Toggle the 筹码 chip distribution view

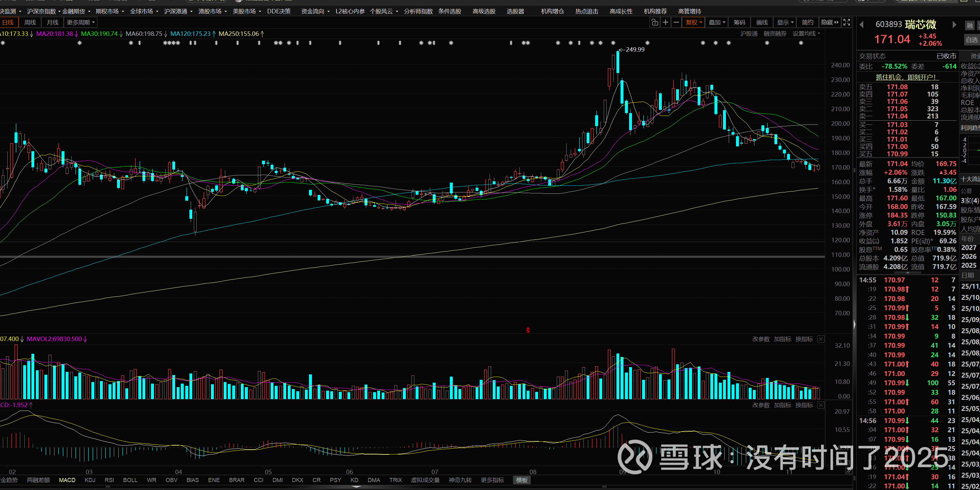(x=739, y=23)
